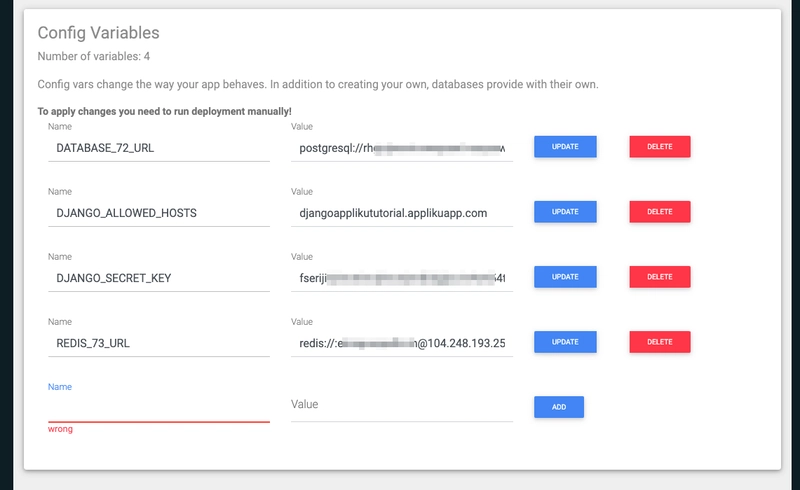Click UPDATE for DJANGO_SECRET_KEY
This screenshot has height=490, width=800.
565,277
